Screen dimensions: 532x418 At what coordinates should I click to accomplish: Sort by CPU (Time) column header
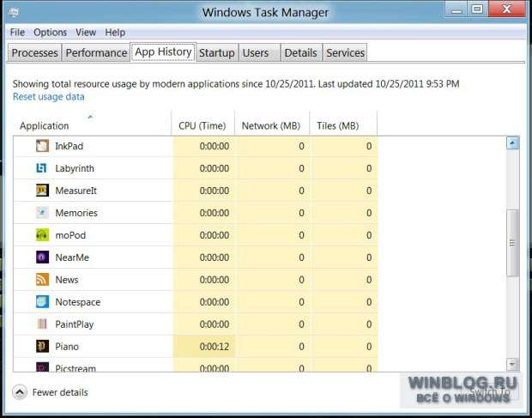tap(203, 123)
